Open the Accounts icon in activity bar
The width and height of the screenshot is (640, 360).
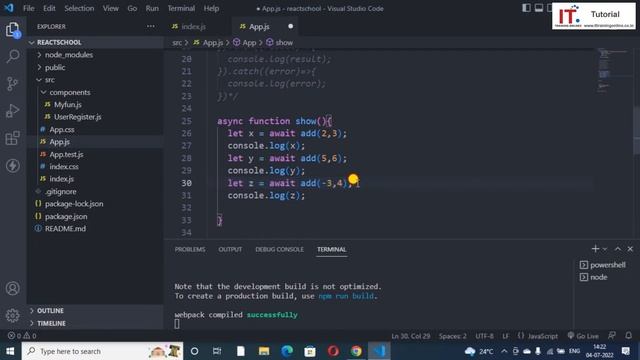(13, 288)
